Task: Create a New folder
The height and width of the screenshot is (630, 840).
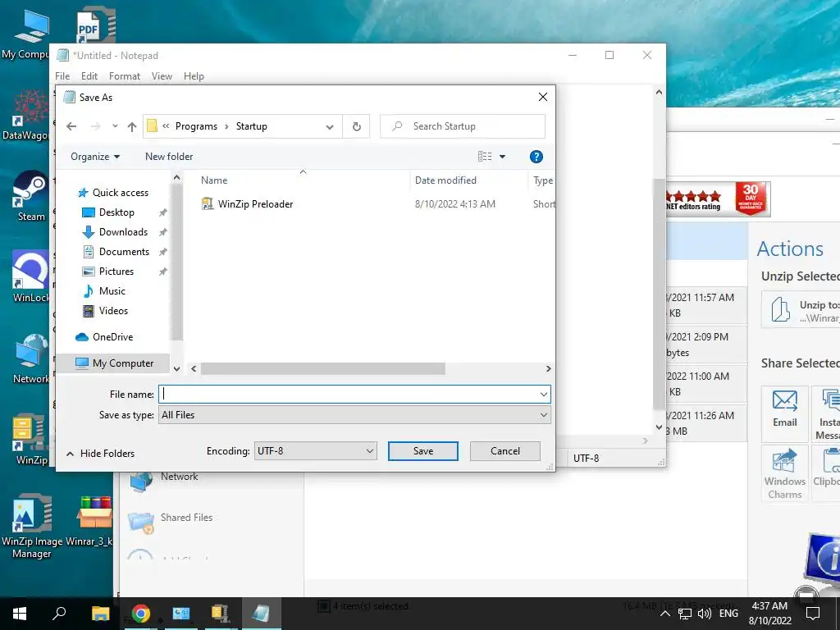Action: coord(169,157)
